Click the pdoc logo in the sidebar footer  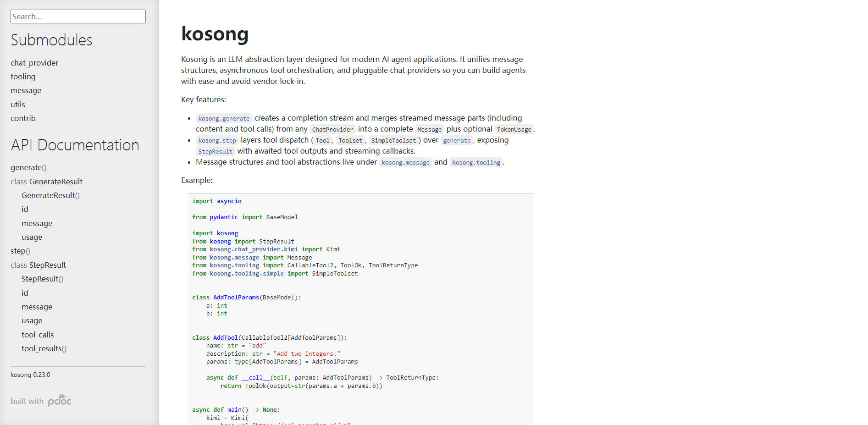click(x=59, y=401)
